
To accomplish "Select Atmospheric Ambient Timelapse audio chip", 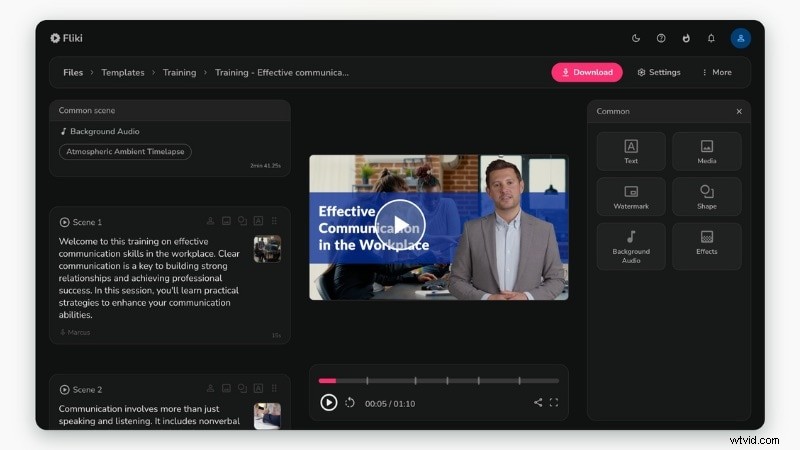I will (x=125, y=152).
